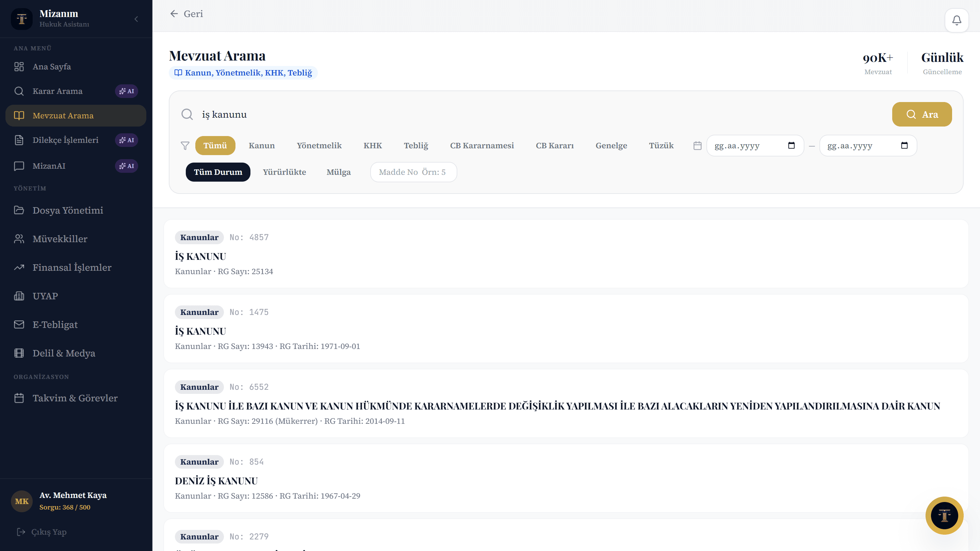The width and height of the screenshot is (980, 551).
Task: Open the start date calendar picker
Action: coord(791,145)
